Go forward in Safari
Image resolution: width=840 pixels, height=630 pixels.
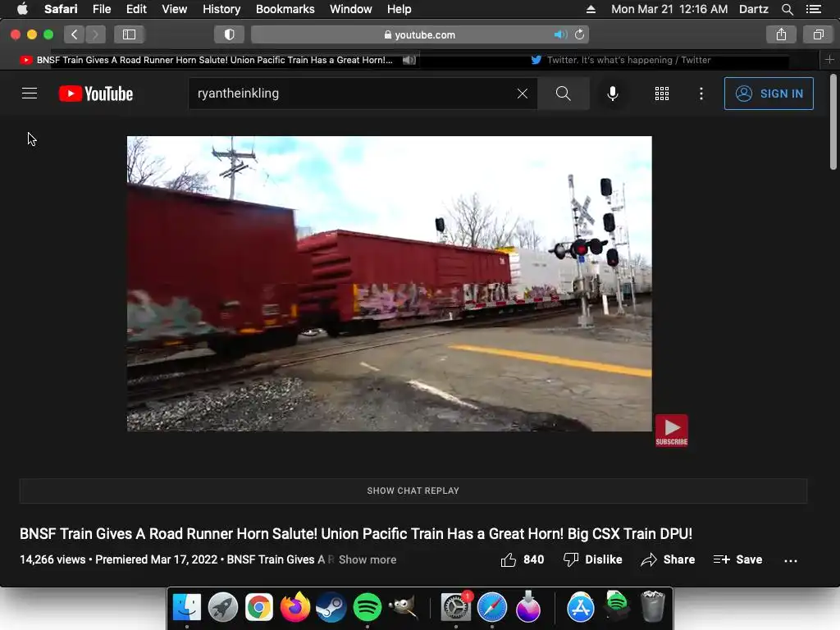(x=95, y=34)
